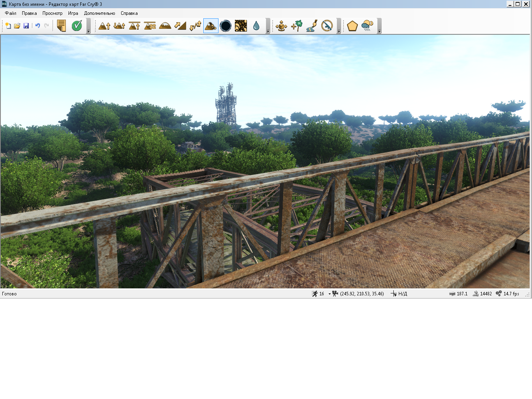532x399 pixels.
Task: Click the "Готово" status text
Action: point(9,294)
